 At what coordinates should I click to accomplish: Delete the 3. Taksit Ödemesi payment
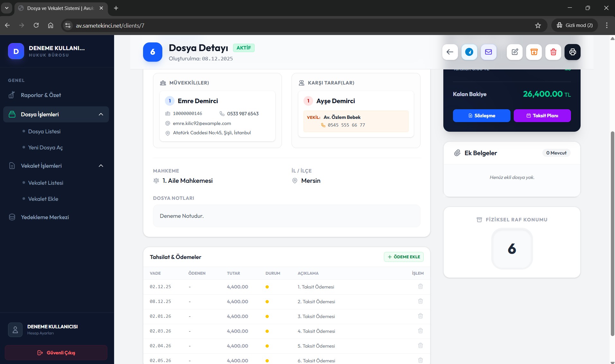click(420, 316)
